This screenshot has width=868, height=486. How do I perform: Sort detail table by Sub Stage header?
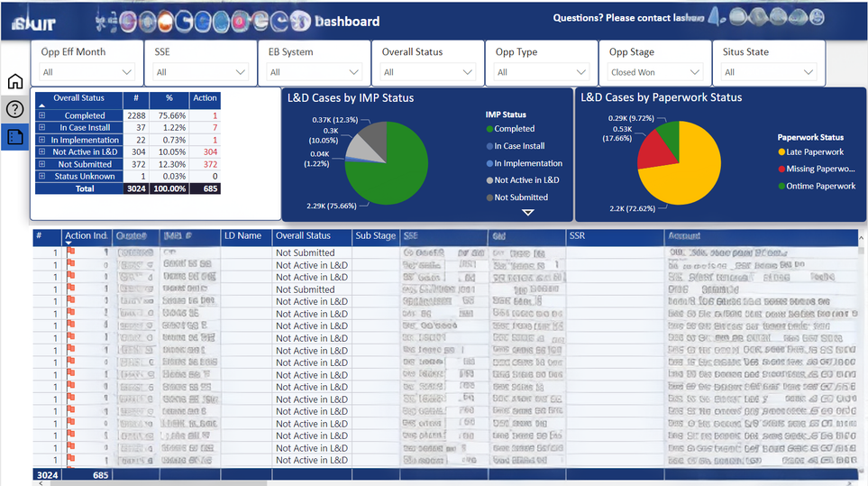pyautogui.click(x=375, y=236)
